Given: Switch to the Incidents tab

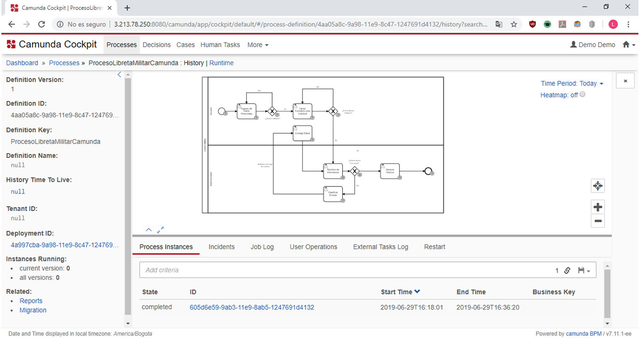Looking at the screenshot, I should tap(221, 247).
